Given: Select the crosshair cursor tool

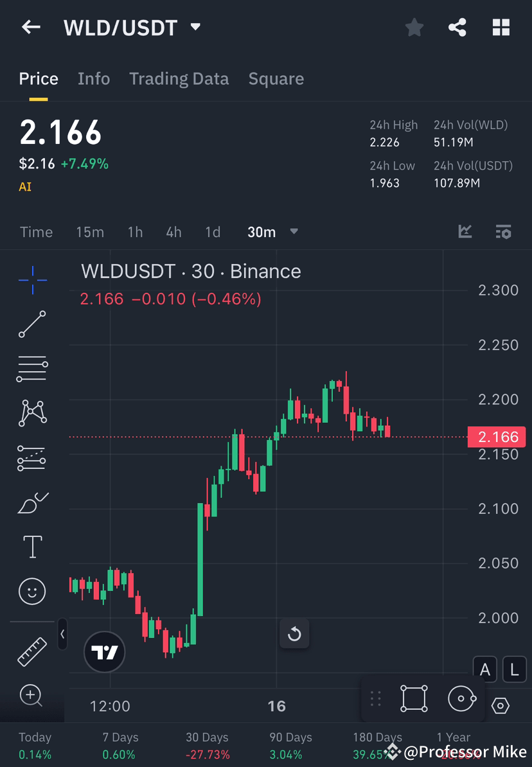Looking at the screenshot, I should pos(32,279).
